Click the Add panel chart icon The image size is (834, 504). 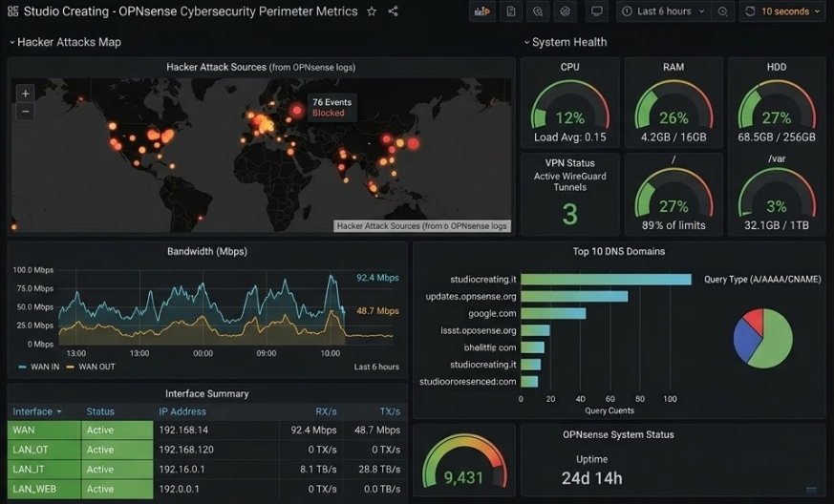tap(482, 11)
